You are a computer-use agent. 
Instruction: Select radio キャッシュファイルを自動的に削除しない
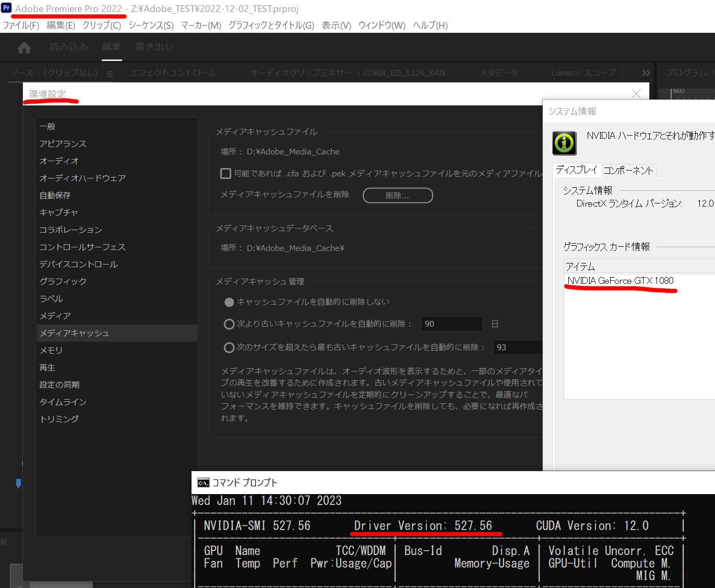tap(229, 302)
